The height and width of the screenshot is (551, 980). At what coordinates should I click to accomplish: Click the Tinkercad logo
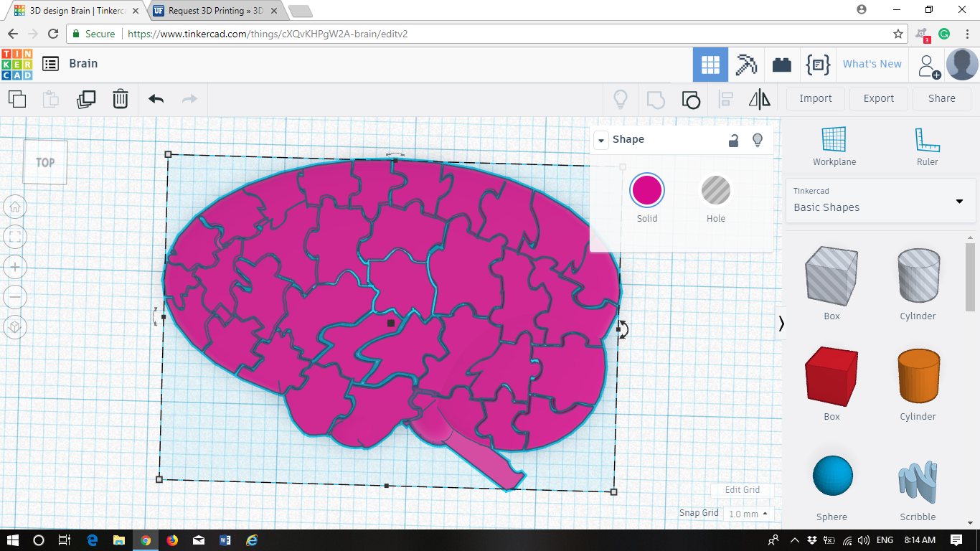(x=17, y=64)
